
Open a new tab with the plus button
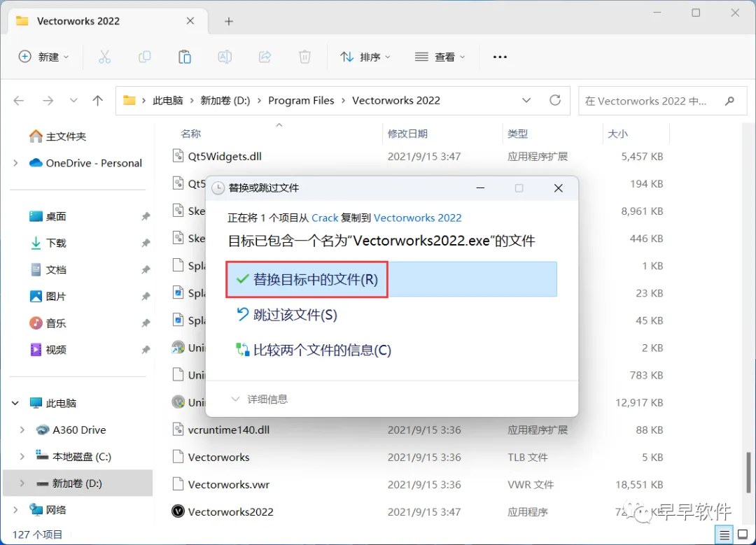tap(229, 21)
